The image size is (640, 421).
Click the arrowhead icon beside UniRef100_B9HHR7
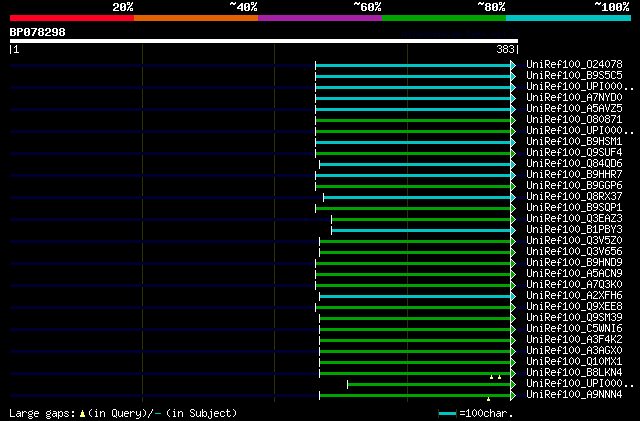coord(513,176)
